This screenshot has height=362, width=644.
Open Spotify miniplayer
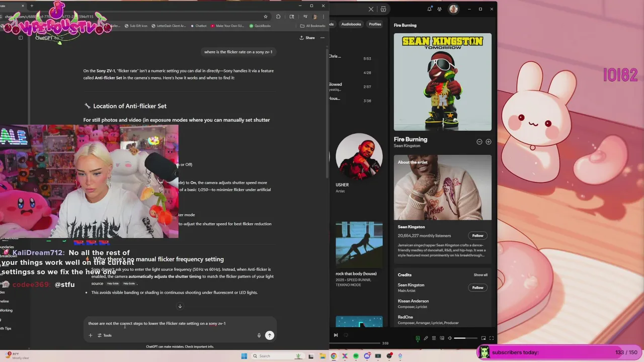click(x=484, y=338)
